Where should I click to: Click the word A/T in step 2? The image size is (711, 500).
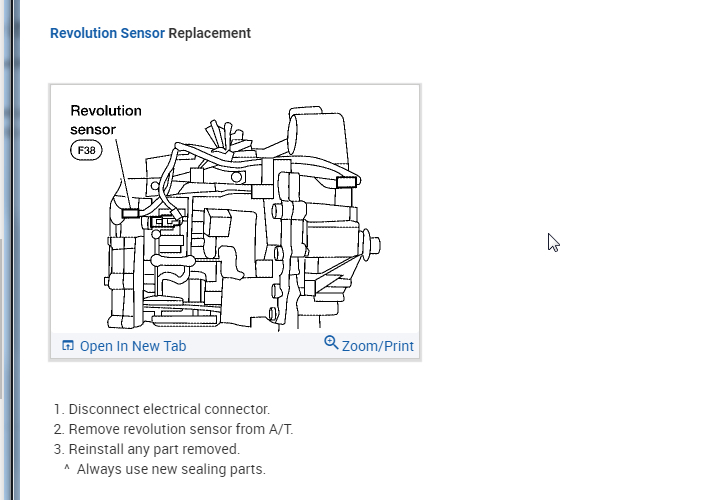280,429
